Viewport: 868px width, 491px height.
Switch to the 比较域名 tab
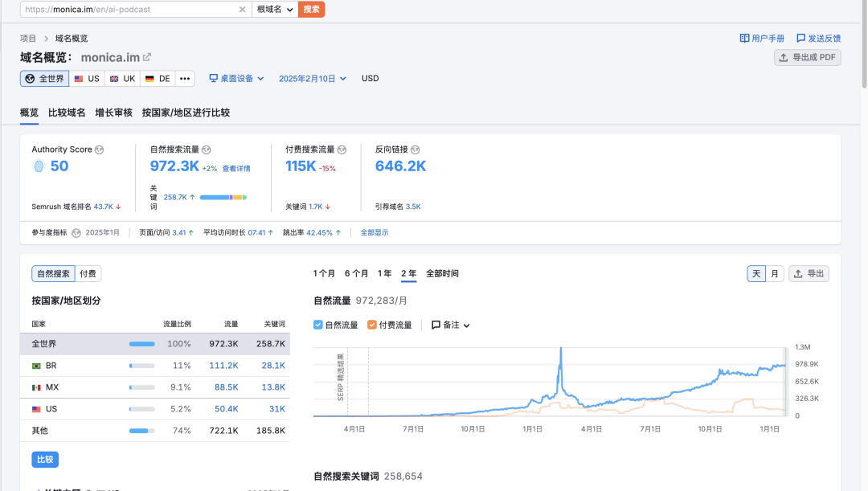pyautogui.click(x=67, y=113)
